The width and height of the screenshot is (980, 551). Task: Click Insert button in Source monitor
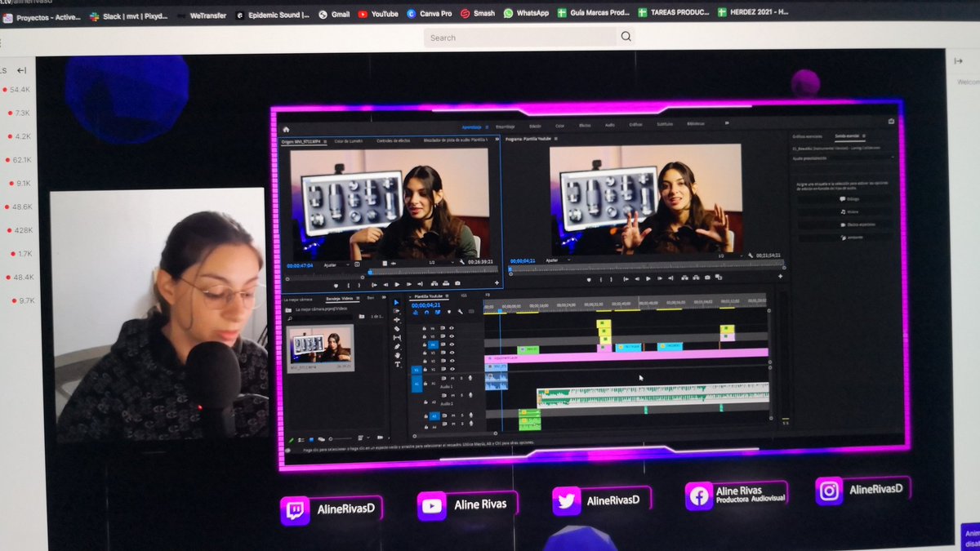pyautogui.click(x=434, y=284)
